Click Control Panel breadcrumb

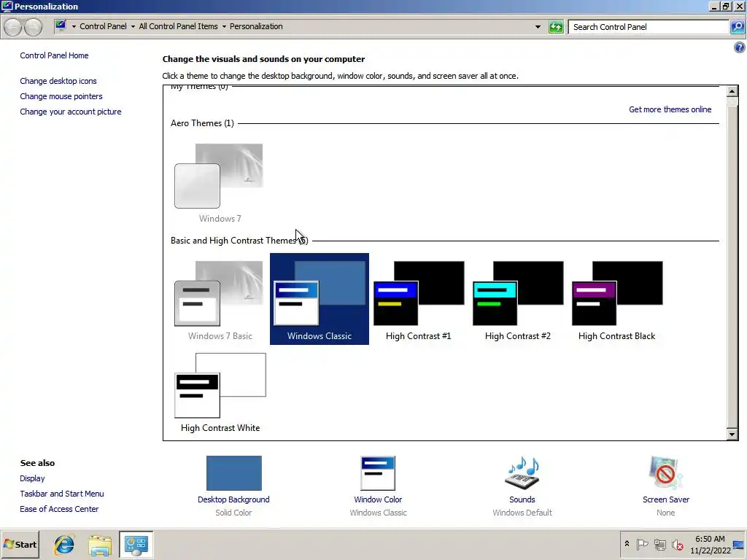[103, 26]
